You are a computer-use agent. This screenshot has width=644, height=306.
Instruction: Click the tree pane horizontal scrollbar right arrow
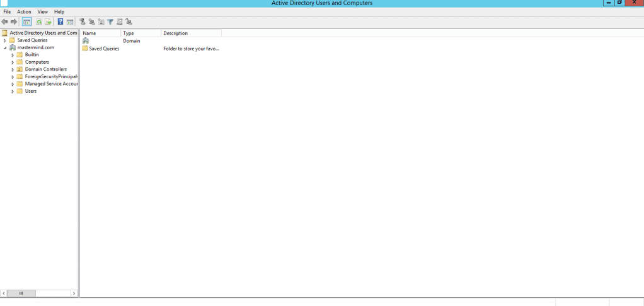(x=74, y=293)
